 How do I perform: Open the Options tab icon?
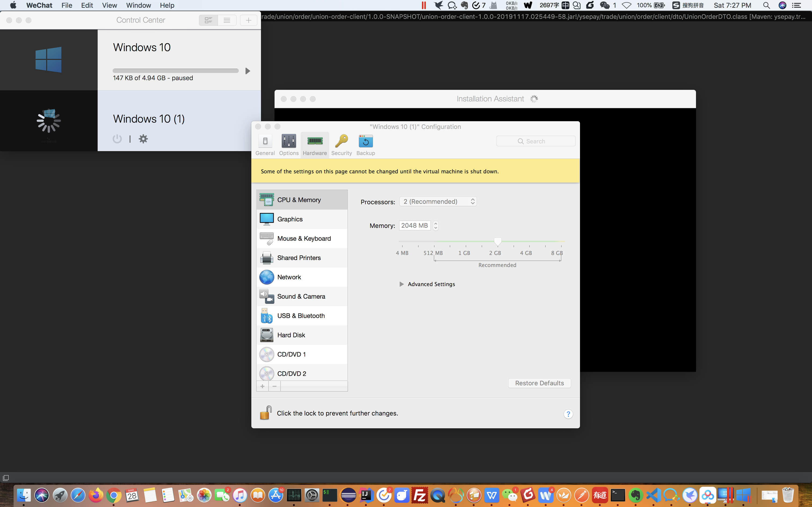pos(289,141)
